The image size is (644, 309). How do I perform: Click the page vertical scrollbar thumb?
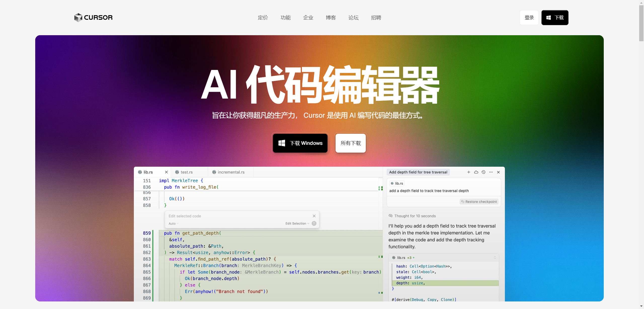click(641, 23)
